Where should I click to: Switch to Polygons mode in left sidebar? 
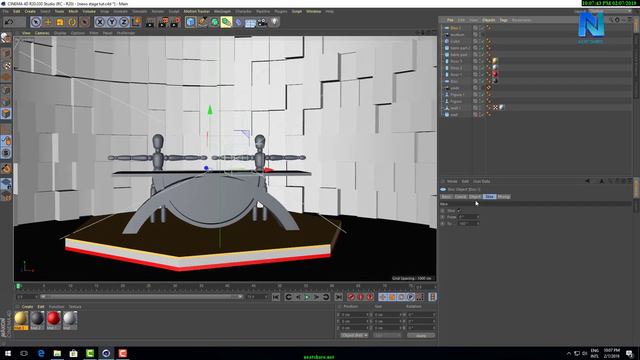6,113
